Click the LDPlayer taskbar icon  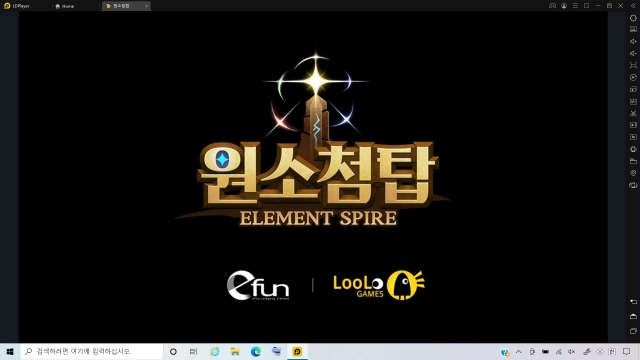[297, 351]
